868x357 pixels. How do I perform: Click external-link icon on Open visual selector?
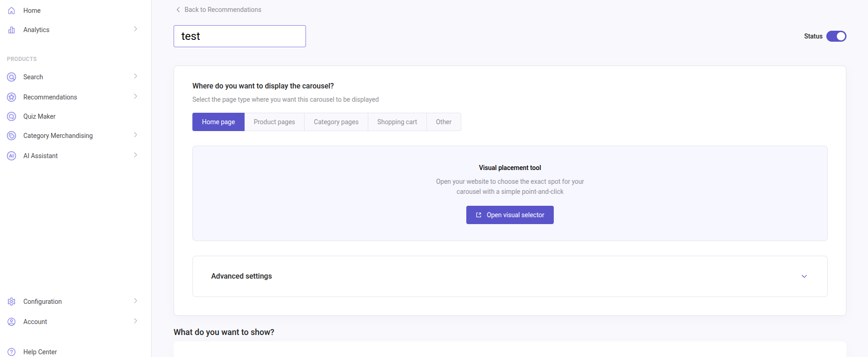click(x=479, y=215)
